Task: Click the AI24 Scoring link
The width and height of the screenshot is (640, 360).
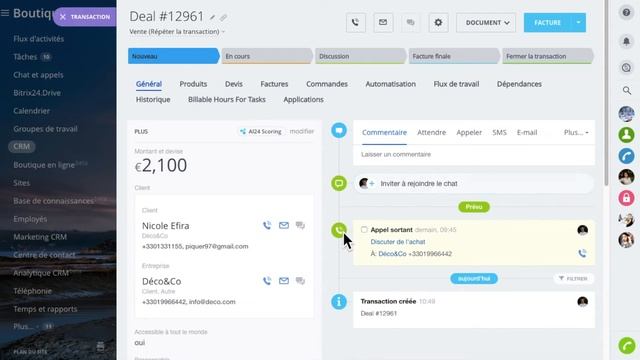Action: pyautogui.click(x=260, y=131)
